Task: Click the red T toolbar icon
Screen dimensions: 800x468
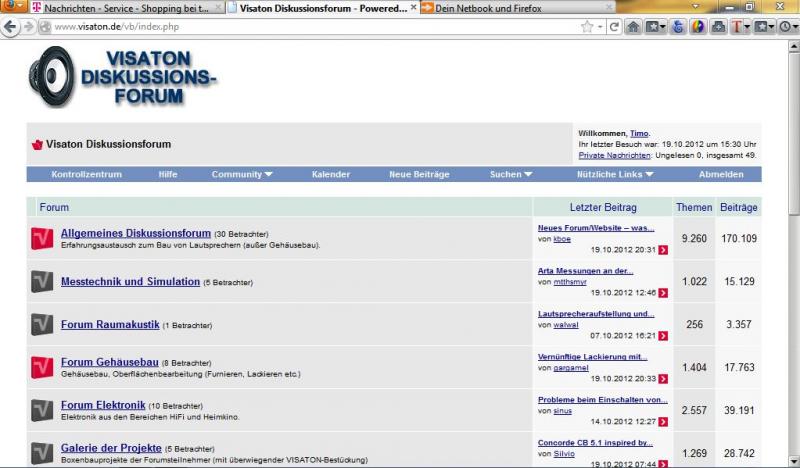Action: [736, 27]
